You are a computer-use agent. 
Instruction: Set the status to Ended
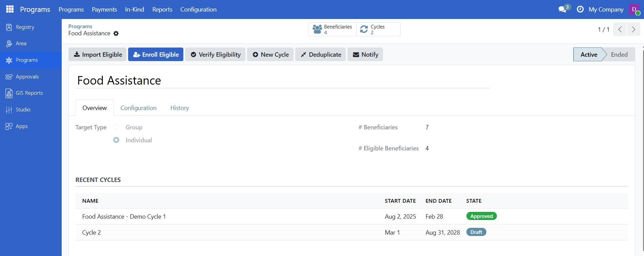(x=619, y=54)
